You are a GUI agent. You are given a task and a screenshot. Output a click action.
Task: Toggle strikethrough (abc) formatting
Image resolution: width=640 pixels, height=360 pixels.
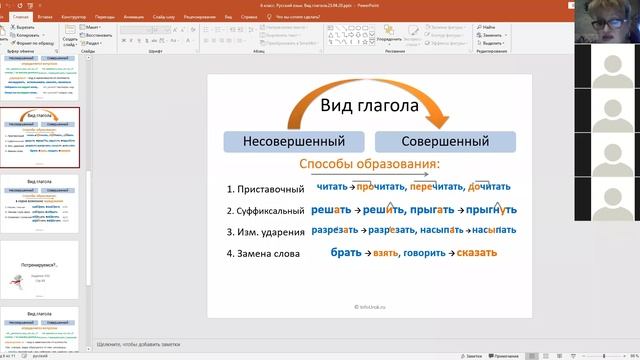point(154,41)
